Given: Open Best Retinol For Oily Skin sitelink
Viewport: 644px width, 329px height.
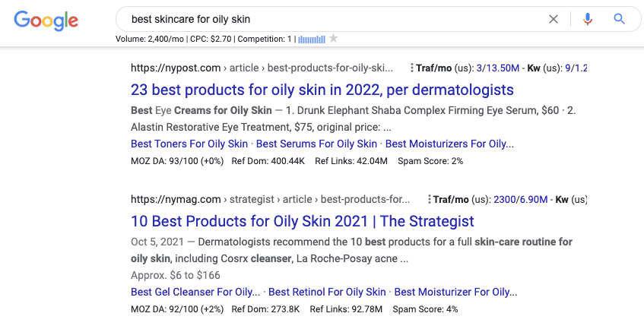Looking at the screenshot, I should tap(327, 292).
